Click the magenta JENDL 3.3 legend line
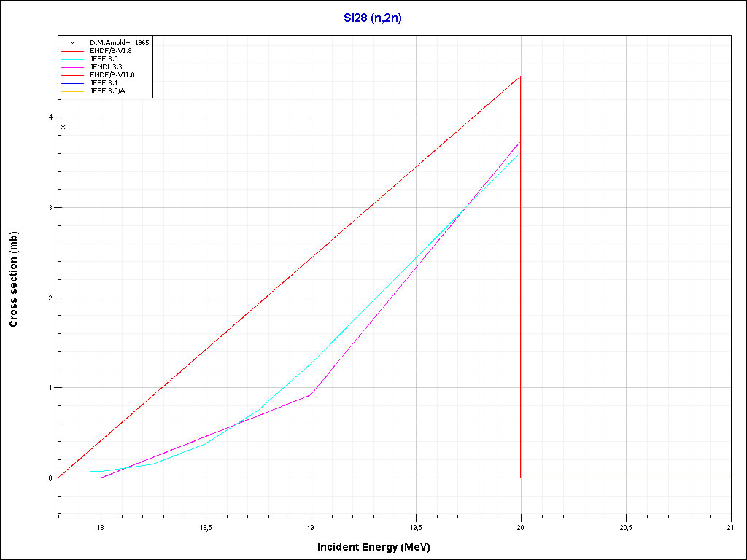This screenshot has width=747, height=560. click(x=72, y=66)
